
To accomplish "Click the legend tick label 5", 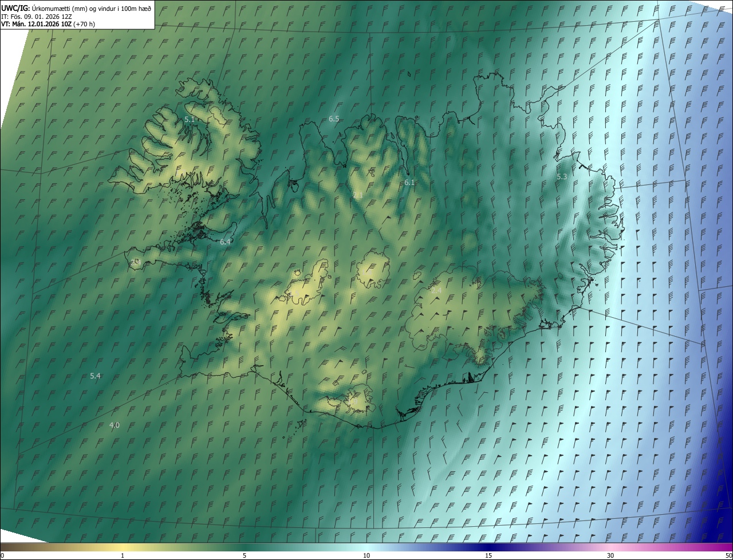I will click(x=245, y=555).
